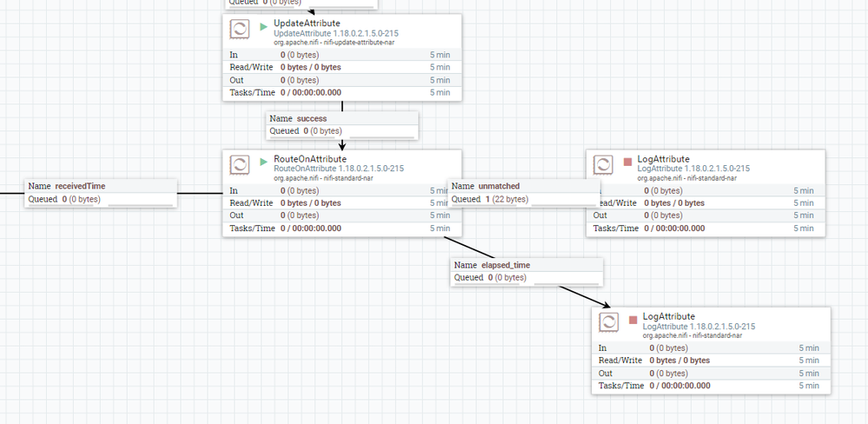Click the red stopped icon on lower LogAttribute
This screenshot has width=868, height=424.
coord(633,320)
